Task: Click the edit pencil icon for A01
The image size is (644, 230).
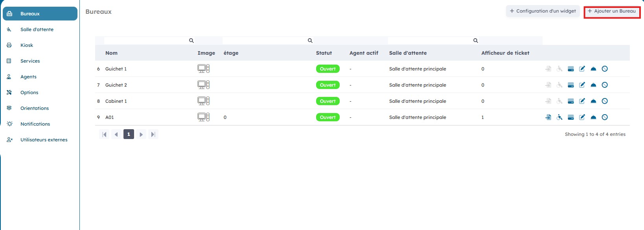Action: pos(582,117)
